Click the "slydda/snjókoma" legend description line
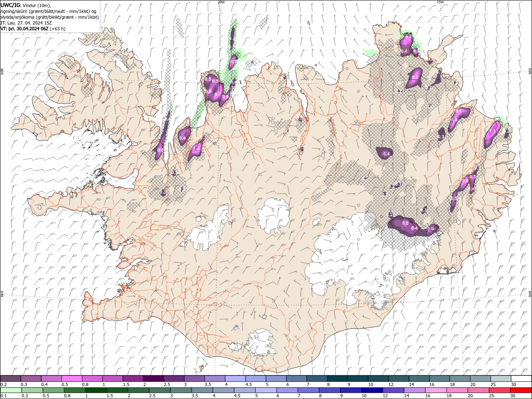This screenshot has height=399, width=532. (50, 17)
